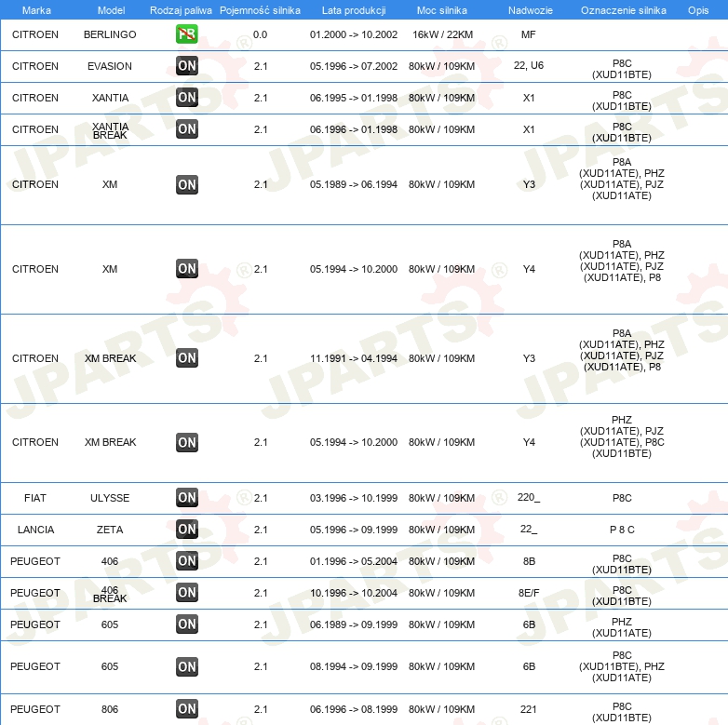Click the LANCIA brand cell
Screen dimensions: 728x725
pos(35,530)
